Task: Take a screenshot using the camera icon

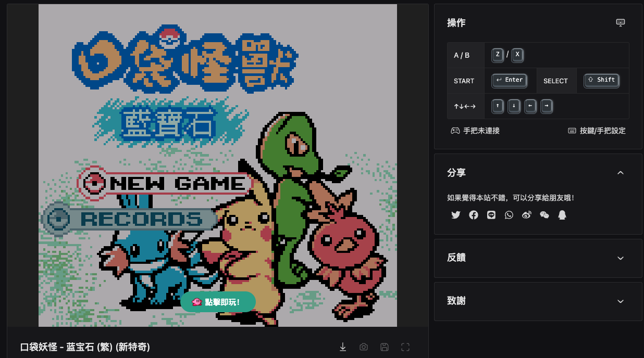Action: point(364,347)
